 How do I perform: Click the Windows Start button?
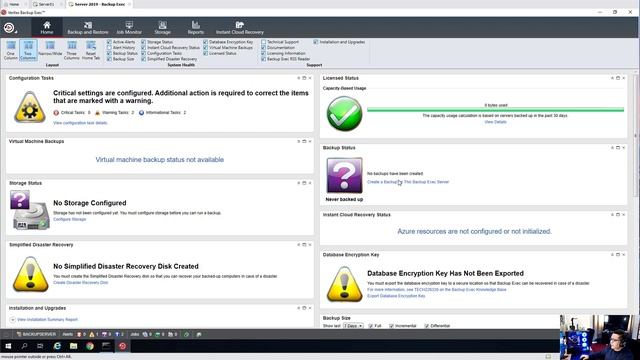(8, 346)
